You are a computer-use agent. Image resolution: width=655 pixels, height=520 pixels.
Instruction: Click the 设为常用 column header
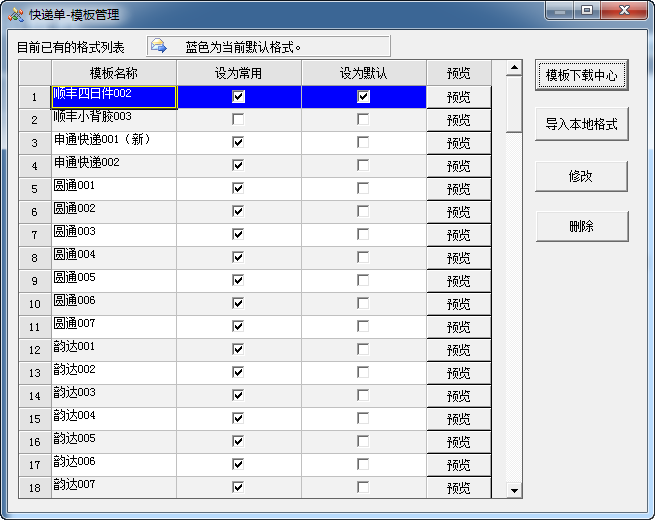coord(239,73)
